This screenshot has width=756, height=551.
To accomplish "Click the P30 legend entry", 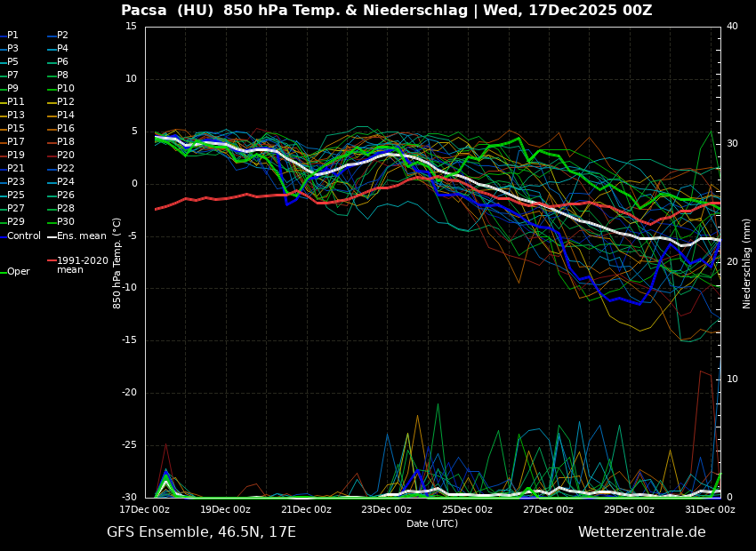I will click(x=65, y=222).
